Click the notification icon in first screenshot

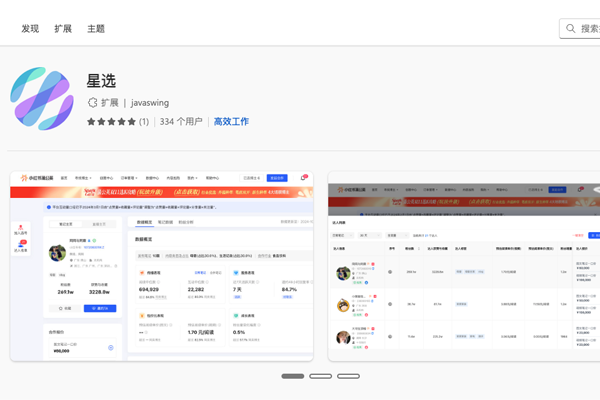tap(303, 178)
